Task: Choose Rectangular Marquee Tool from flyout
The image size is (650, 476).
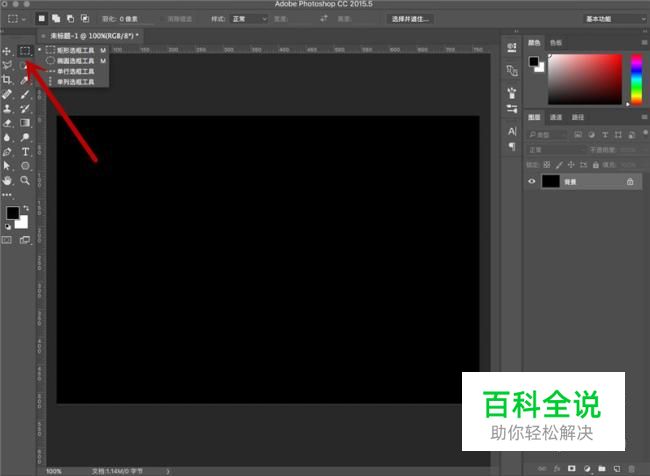Action: 73,50
